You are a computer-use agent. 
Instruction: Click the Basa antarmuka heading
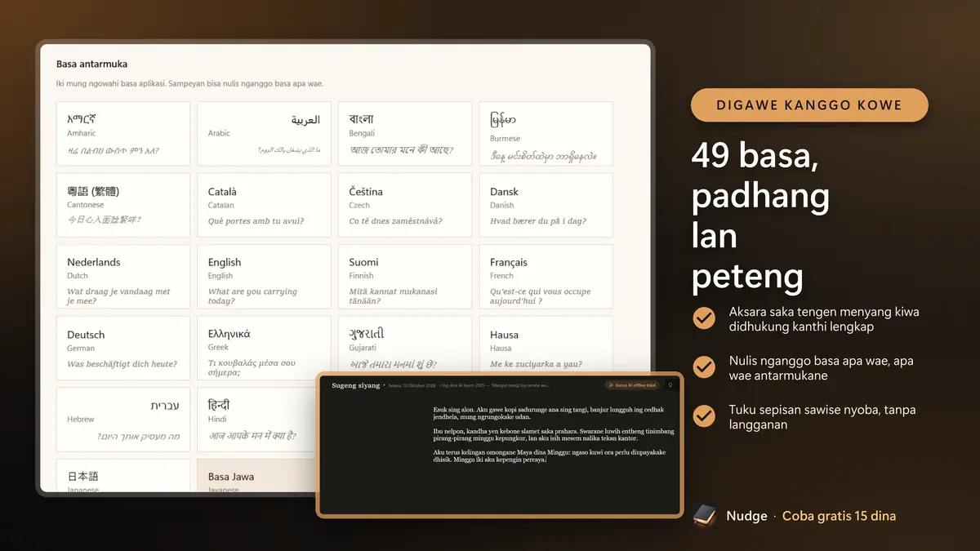click(x=91, y=64)
